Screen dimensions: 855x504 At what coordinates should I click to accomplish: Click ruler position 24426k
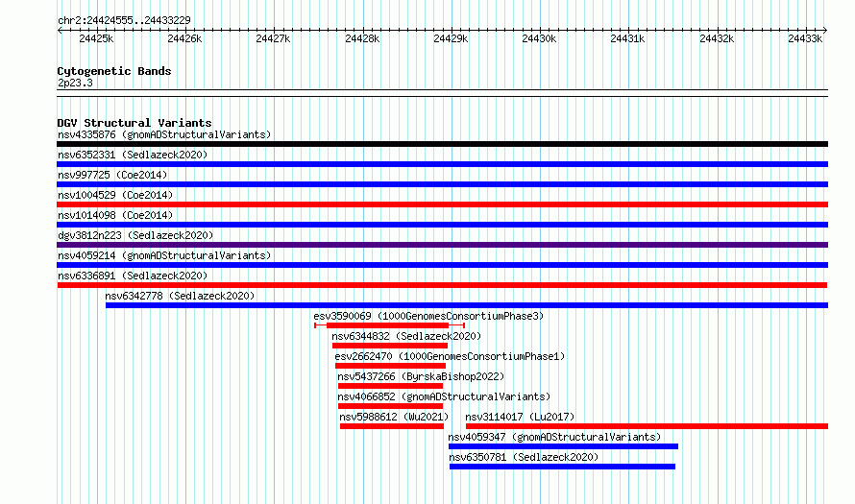[x=184, y=38]
